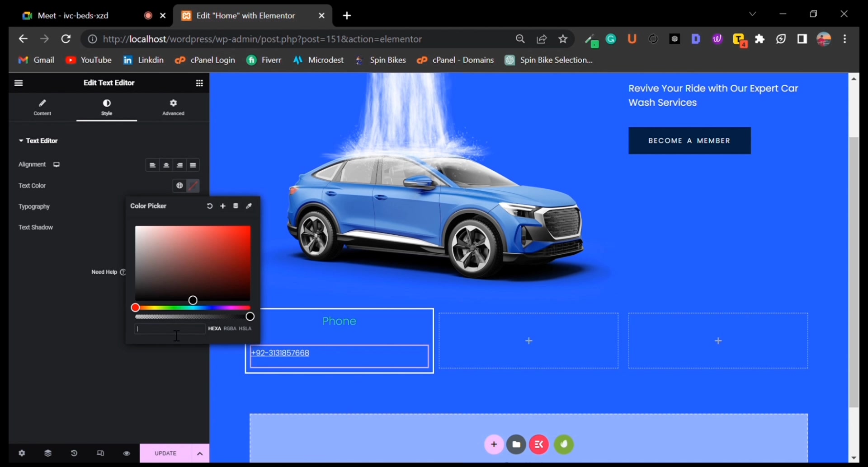The height and width of the screenshot is (467, 868).
Task: Focus the color hex value field
Action: 170,329
